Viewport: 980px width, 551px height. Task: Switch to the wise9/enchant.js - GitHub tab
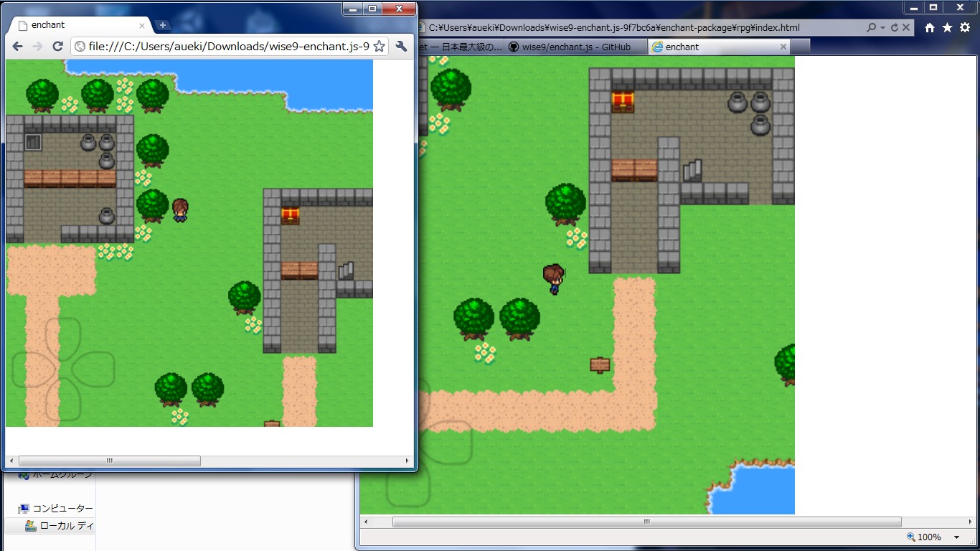point(575,47)
